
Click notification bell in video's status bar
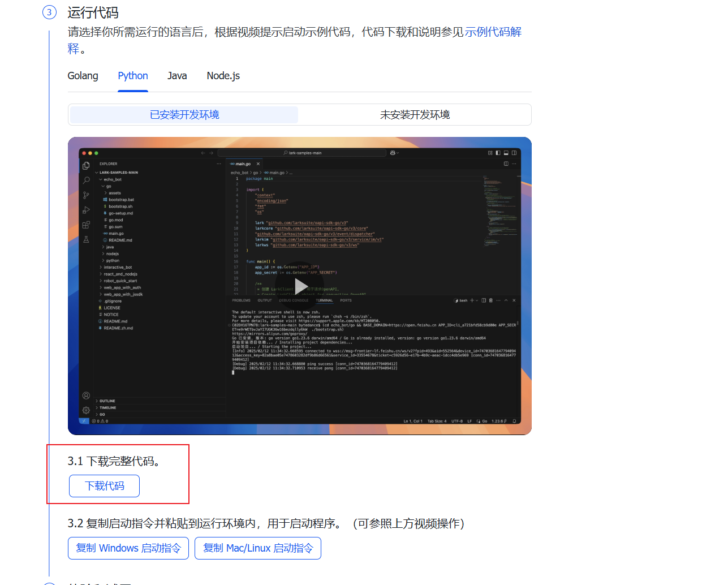coord(514,421)
